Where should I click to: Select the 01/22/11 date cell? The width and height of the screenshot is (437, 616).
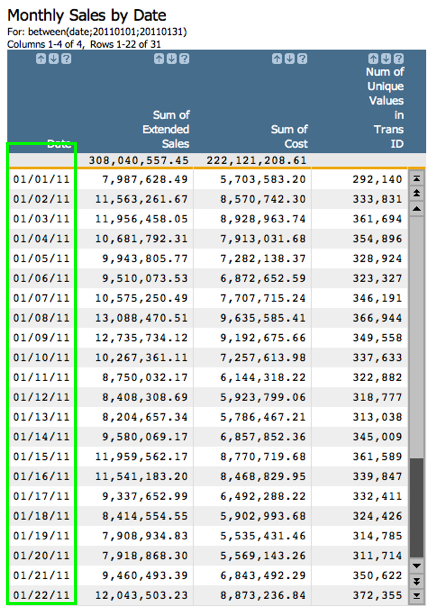click(41, 595)
